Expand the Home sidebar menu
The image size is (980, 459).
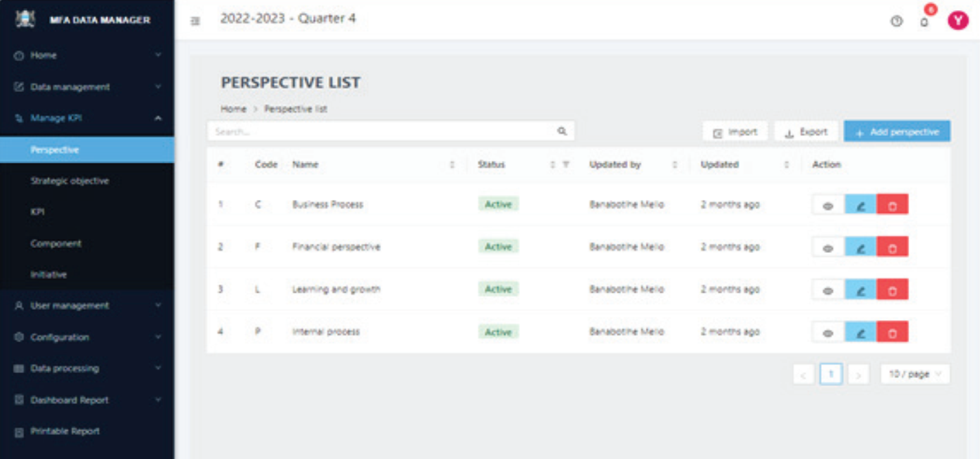tap(87, 55)
